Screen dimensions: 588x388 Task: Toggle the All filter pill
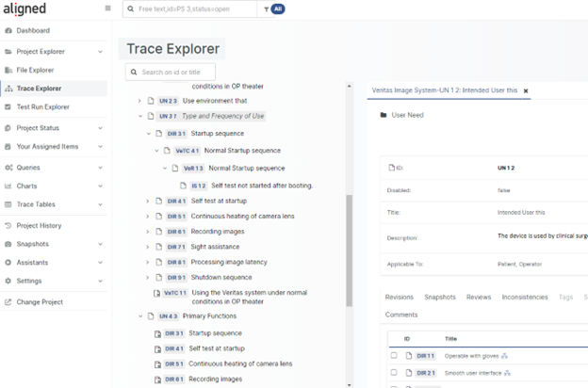278,9
